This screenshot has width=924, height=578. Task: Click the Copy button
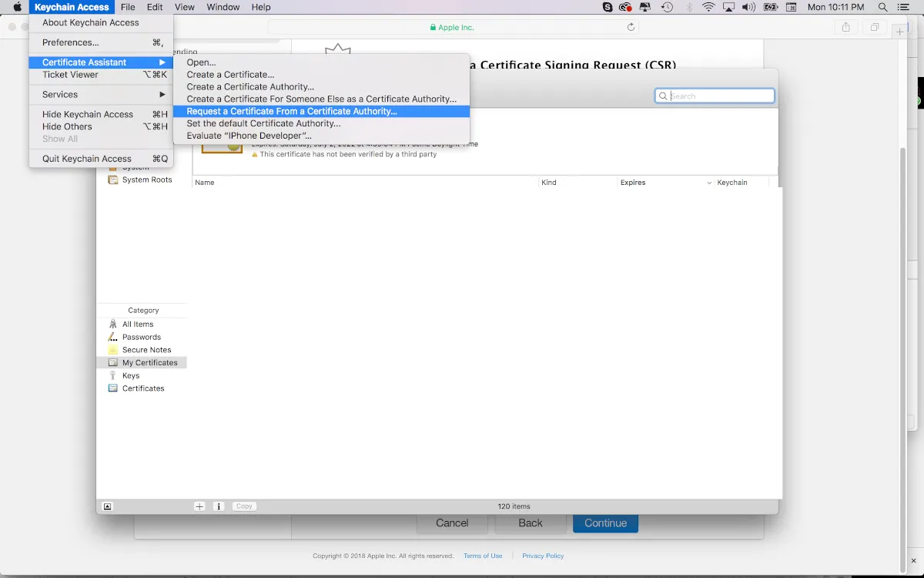coord(244,506)
